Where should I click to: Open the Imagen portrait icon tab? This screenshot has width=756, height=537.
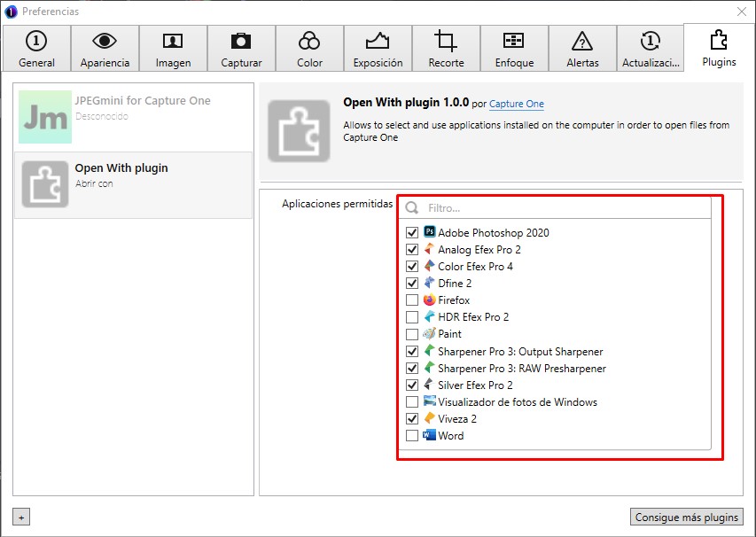click(x=173, y=42)
